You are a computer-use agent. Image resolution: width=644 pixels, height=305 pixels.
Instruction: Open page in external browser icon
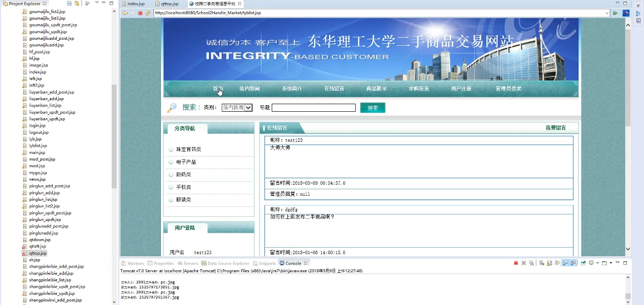point(626,13)
